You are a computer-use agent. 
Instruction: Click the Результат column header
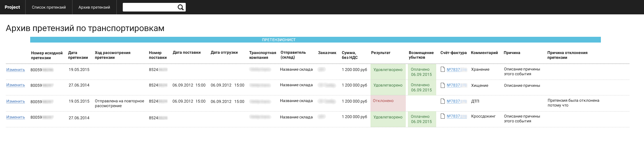(x=381, y=53)
